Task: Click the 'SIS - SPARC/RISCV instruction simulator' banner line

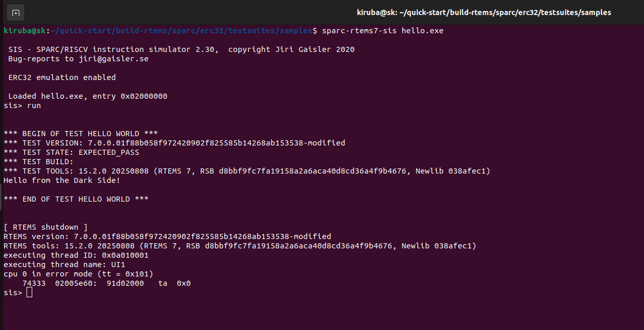Action: [182, 49]
